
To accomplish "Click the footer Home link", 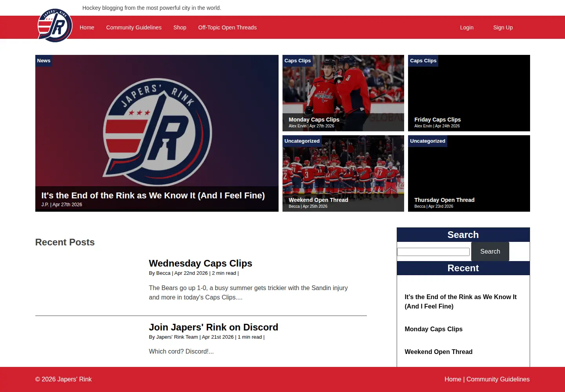I will click(x=453, y=379).
